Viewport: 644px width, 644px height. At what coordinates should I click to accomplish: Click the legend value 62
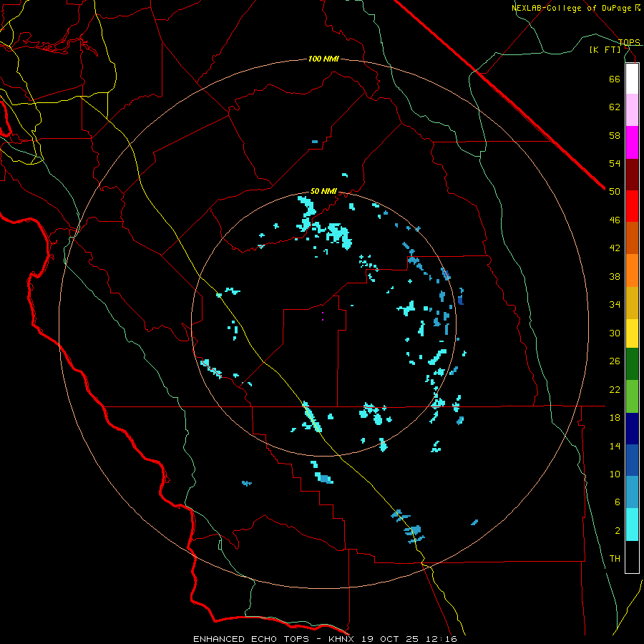click(615, 107)
